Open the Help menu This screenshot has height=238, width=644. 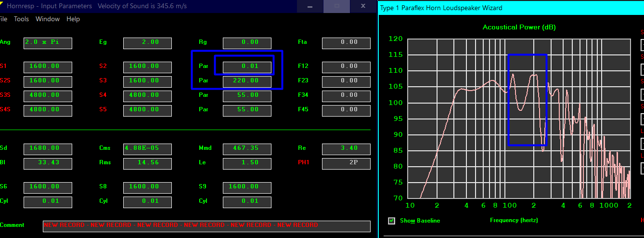(73, 19)
